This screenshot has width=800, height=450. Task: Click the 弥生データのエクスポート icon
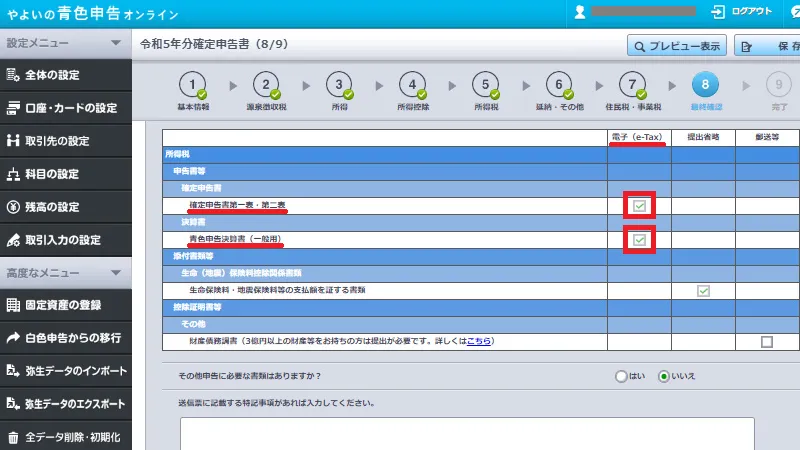[x=13, y=404]
